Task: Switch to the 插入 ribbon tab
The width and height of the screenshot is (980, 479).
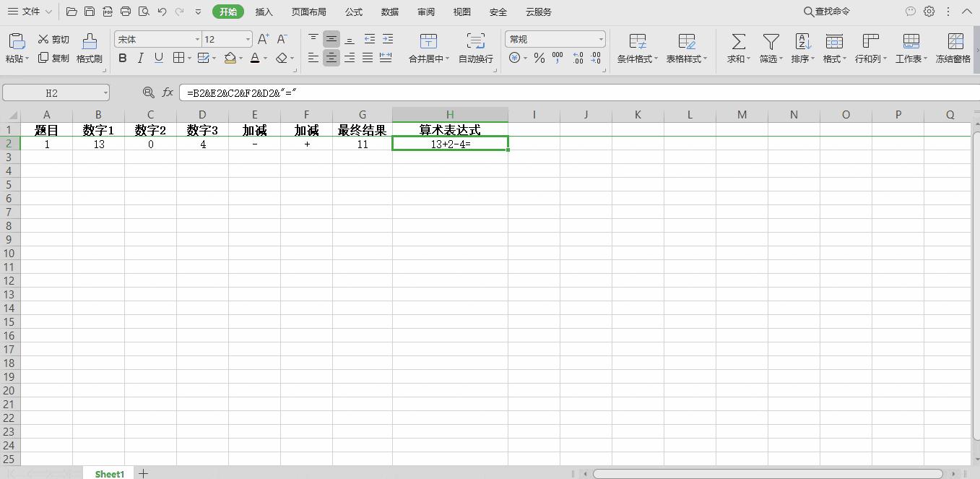Action: click(x=264, y=12)
